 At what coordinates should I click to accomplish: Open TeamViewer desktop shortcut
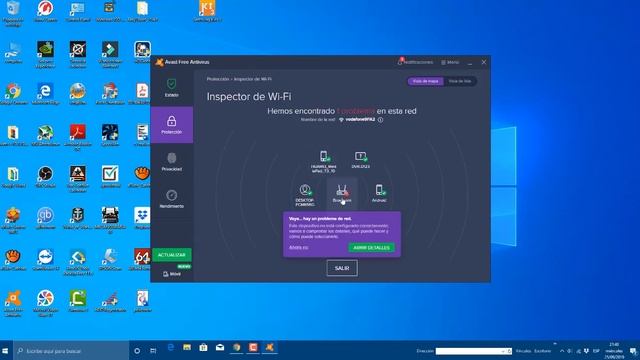45,260
